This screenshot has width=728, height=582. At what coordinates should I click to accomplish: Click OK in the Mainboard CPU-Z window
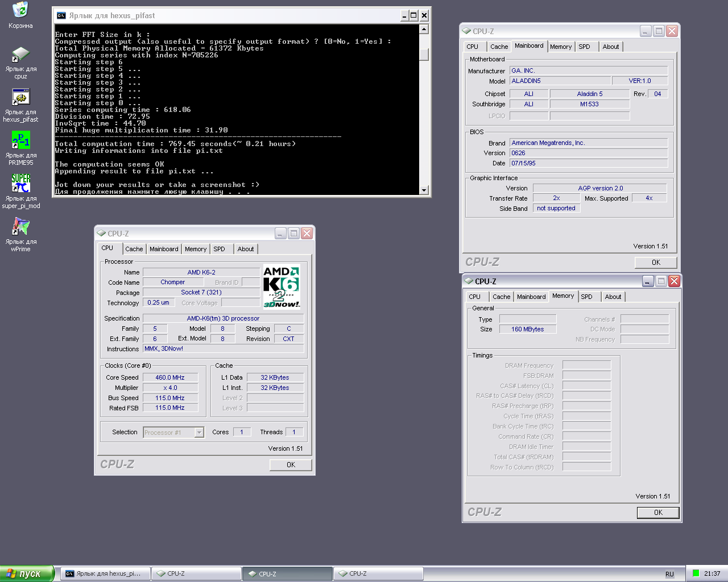pos(656,262)
